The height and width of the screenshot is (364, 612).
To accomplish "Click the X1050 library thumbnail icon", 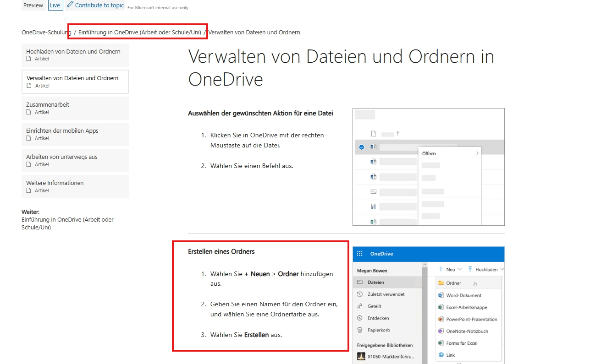I will [361, 356].
